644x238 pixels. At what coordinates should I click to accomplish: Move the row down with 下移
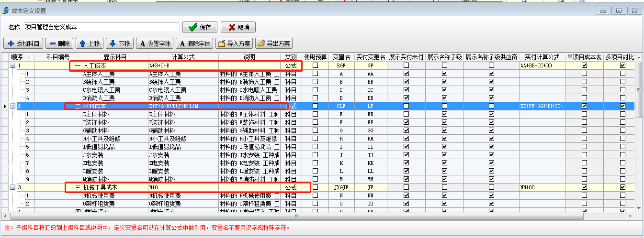(119, 43)
